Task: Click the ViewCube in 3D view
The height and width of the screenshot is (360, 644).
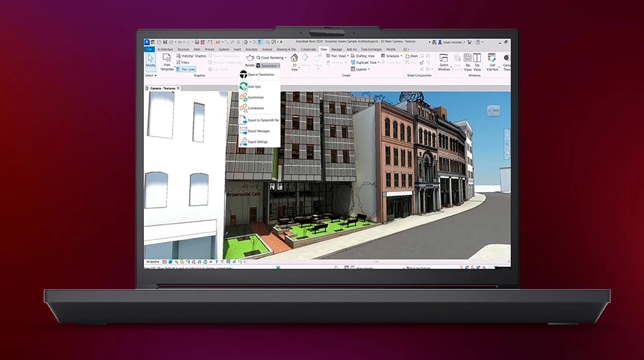Action: click(x=493, y=110)
